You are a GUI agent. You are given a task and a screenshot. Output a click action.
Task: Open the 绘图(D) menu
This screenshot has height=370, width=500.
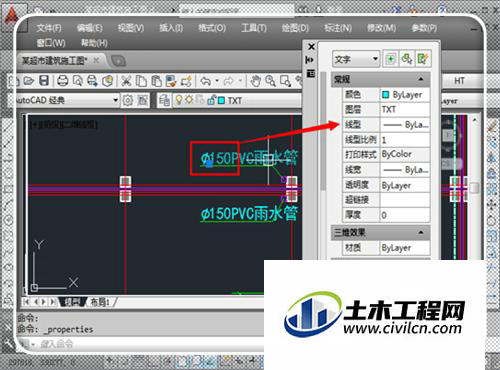pos(295,28)
